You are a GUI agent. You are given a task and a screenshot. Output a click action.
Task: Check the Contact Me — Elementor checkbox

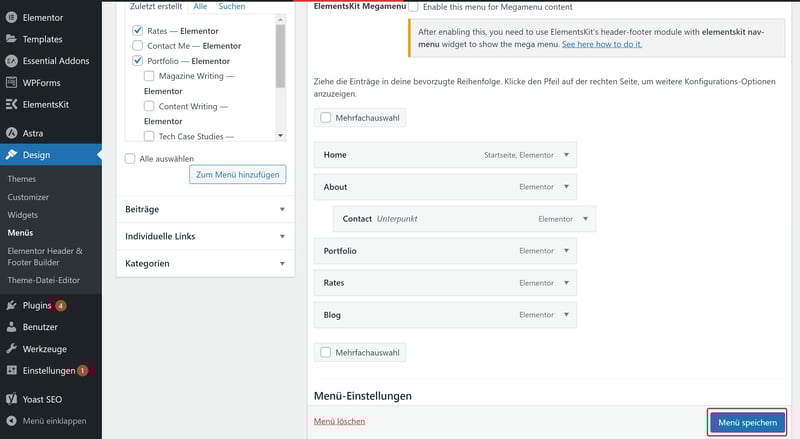click(137, 46)
